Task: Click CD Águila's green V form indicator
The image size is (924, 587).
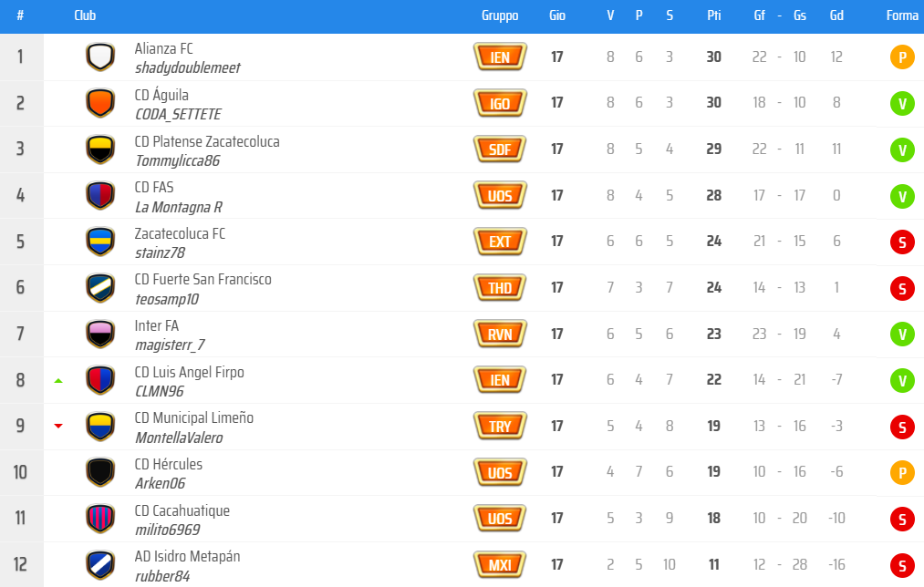Action: click(x=902, y=103)
